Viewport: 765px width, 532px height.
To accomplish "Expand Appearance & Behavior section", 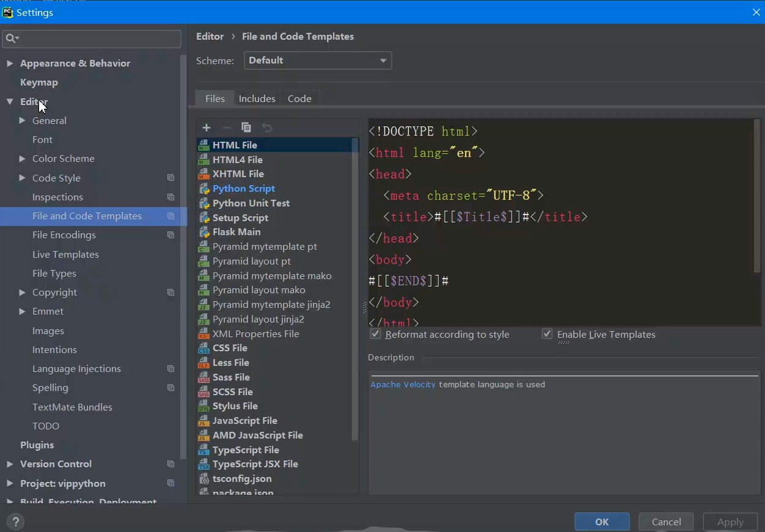I will pos(10,64).
